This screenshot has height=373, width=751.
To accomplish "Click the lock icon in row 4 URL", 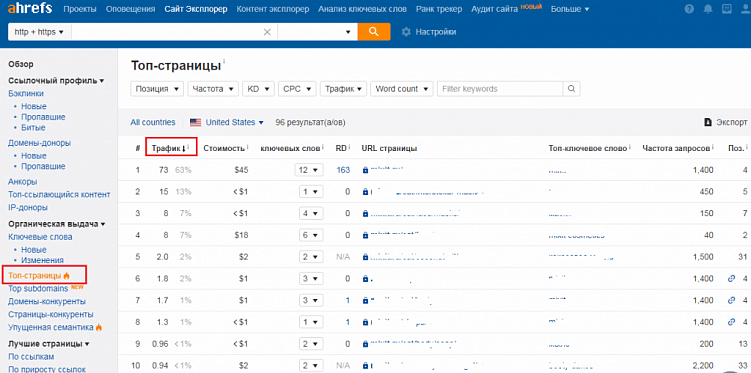I will pos(365,235).
